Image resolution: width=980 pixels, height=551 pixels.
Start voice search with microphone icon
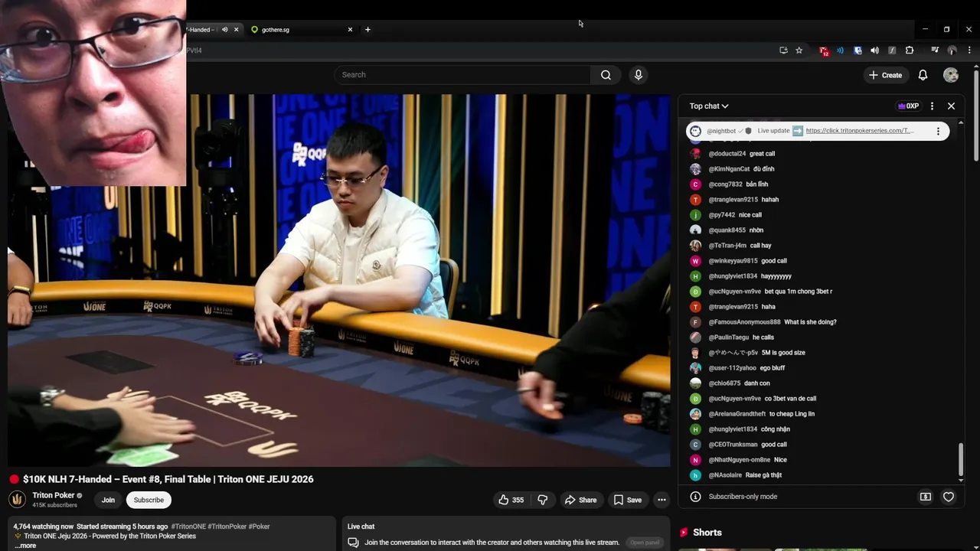(x=638, y=75)
